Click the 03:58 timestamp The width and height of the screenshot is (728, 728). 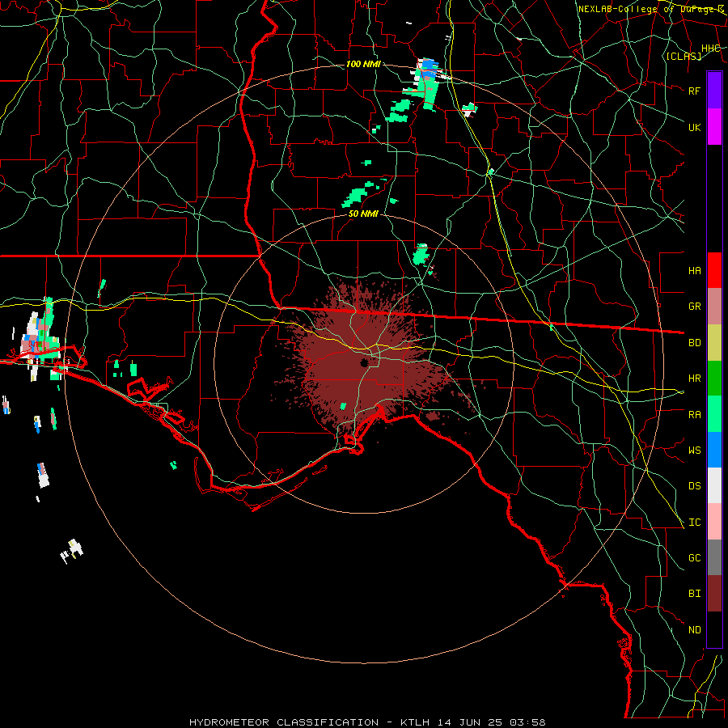[x=528, y=722]
